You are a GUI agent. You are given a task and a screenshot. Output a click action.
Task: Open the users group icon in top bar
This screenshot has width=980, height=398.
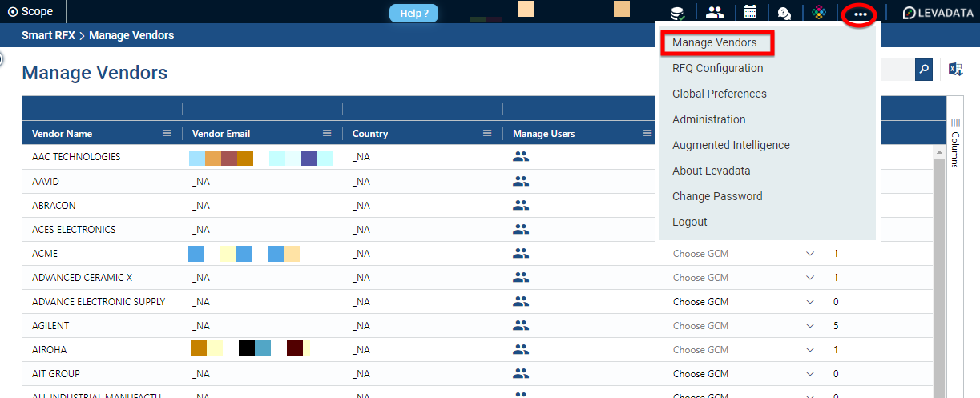[714, 13]
